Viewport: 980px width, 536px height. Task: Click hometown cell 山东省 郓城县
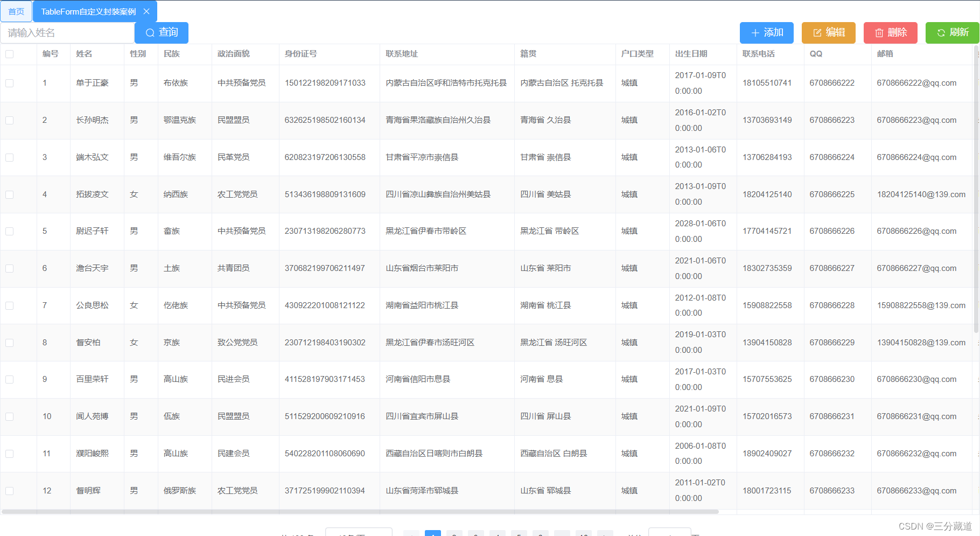(545, 491)
